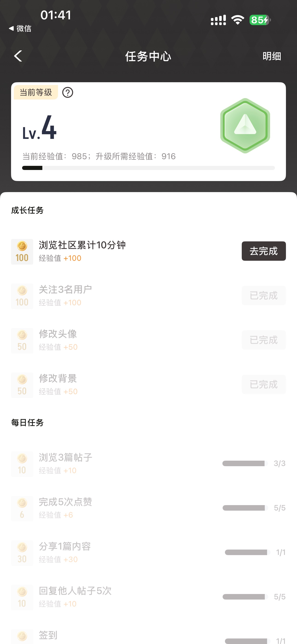Tap the 50 coin icon for 修改头像
Image resolution: width=297 pixels, height=644 pixels.
[x=22, y=341]
